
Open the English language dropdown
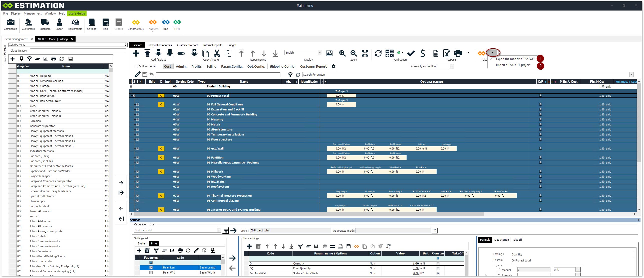point(320,53)
